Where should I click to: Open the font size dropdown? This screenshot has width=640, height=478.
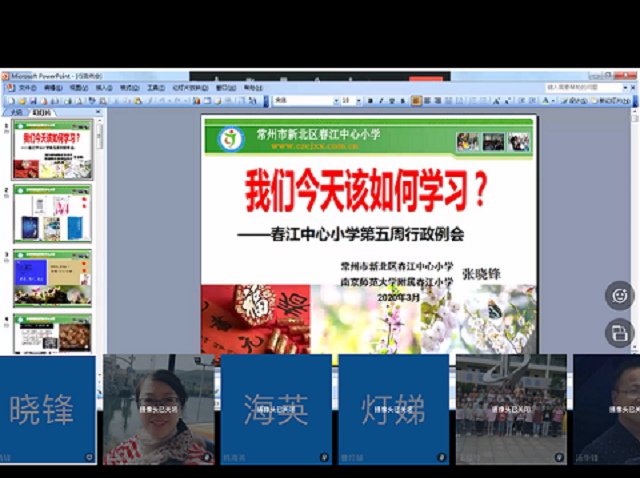click(358, 101)
